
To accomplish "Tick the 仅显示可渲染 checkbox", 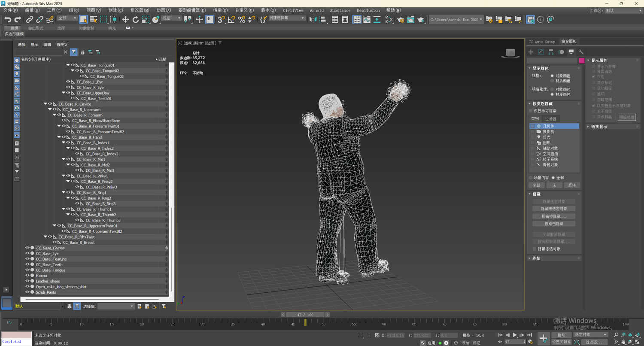I will 531,111.
